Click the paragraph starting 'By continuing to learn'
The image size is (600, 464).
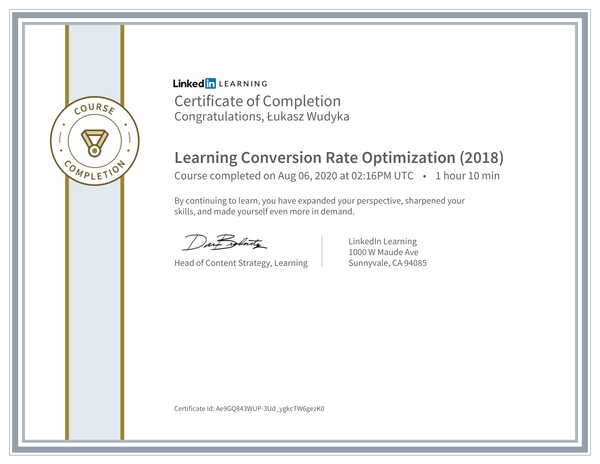[320, 206]
